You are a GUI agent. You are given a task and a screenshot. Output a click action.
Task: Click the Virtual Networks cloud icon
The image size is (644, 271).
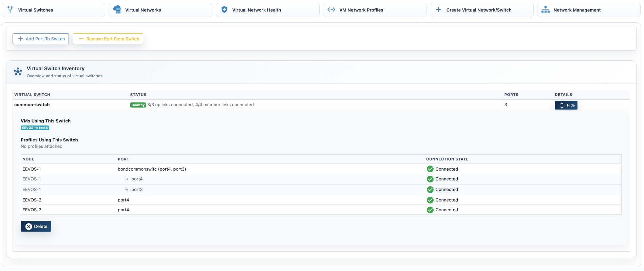click(x=117, y=10)
